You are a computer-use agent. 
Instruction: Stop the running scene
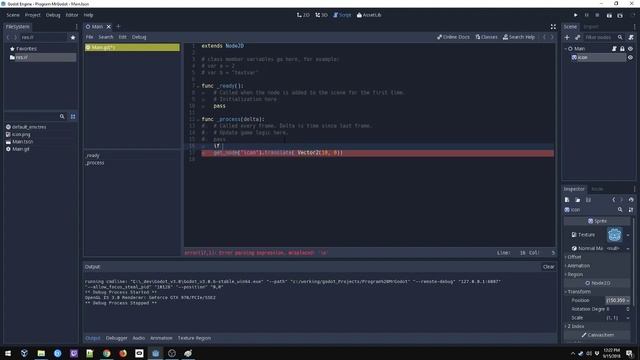(x=597, y=15)
